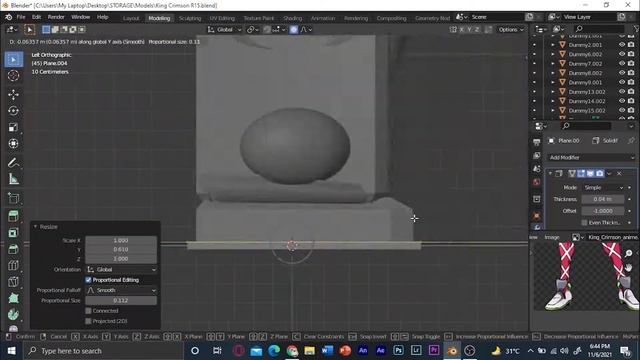Hide Dummy13.002 with eye icon

pos(622,92)
